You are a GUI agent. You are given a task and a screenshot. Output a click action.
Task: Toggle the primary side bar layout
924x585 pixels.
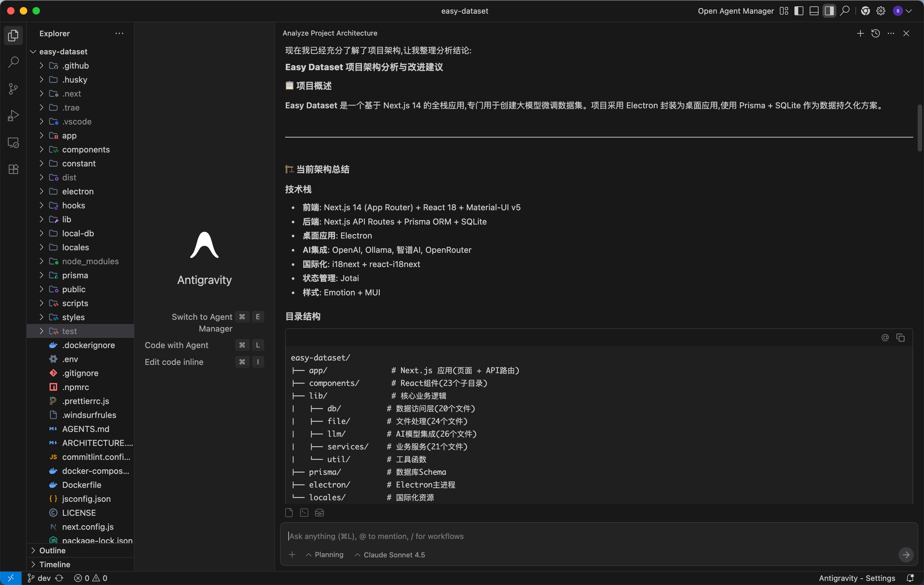pyautogui.click(x=799, y=11)
